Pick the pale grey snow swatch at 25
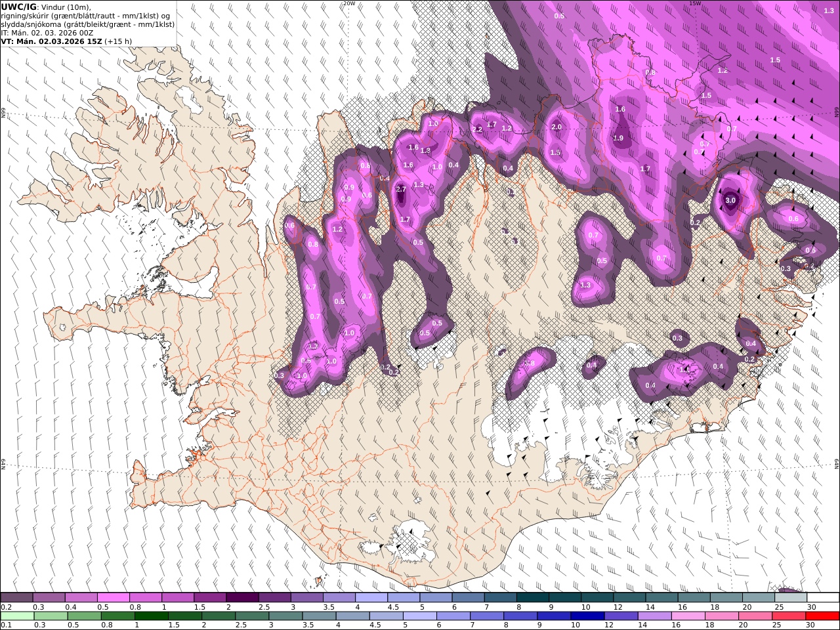Viewport: 840px width, 630px height. click(x=791, y=598)
